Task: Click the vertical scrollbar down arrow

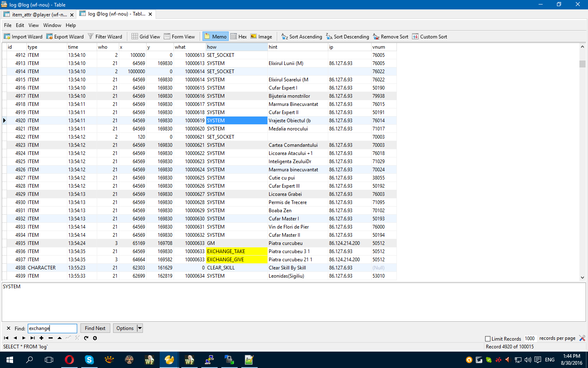Action: tap(582, 277)
